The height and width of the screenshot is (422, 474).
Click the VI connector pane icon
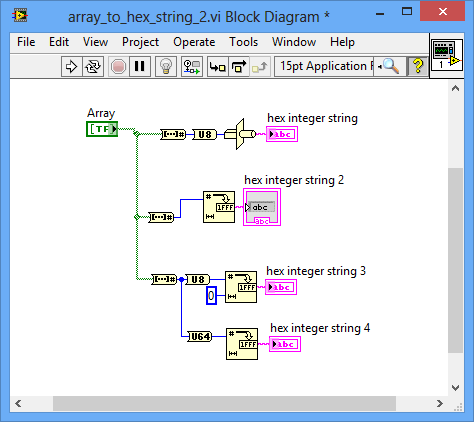coord(446,55)
